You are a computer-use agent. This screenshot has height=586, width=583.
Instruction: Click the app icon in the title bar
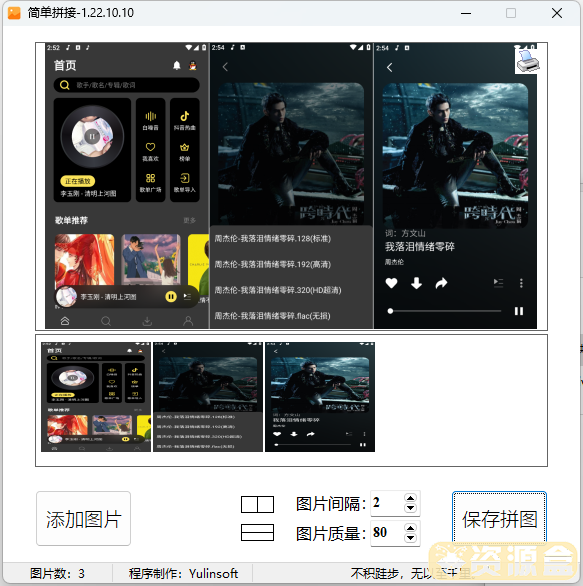click(14, 13)
